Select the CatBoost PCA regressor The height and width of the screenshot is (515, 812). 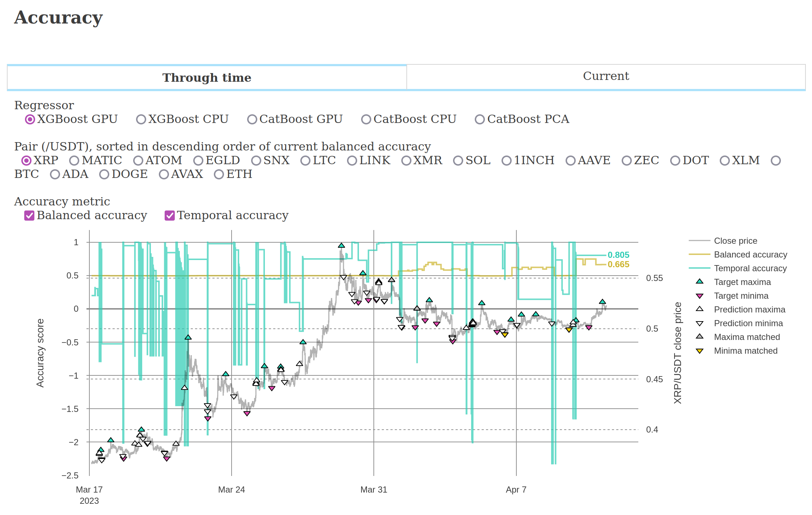[x=480, y=119]
